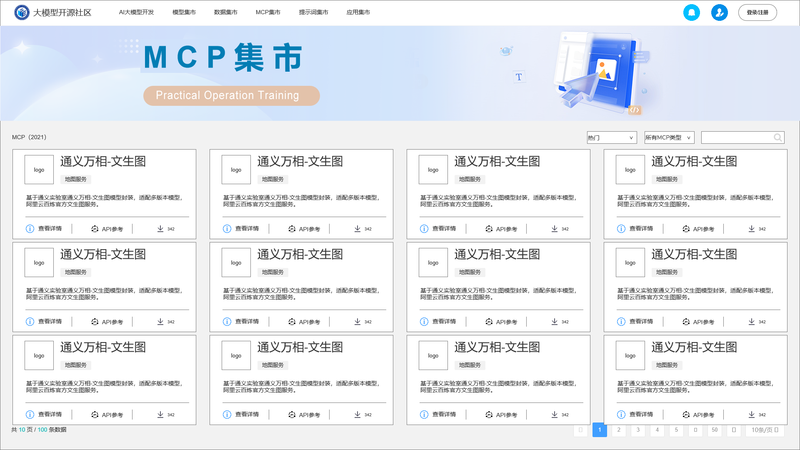Click the download icon on row one, fourth card

tap(752, 229)
